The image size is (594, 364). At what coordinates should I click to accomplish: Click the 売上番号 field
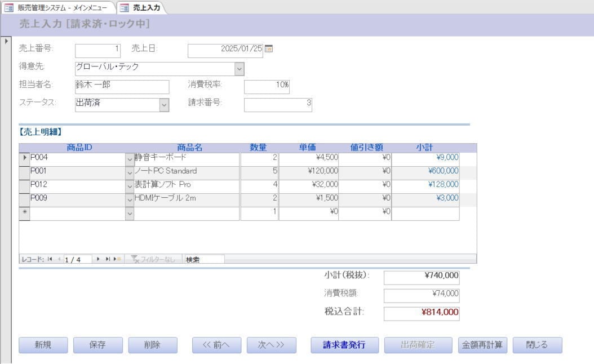coord(97,51)
